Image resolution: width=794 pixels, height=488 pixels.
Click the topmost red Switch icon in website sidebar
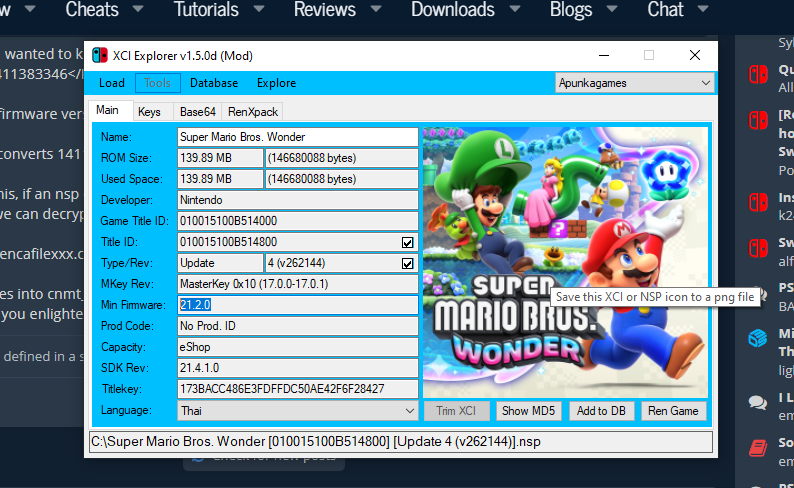click(758, 74)
